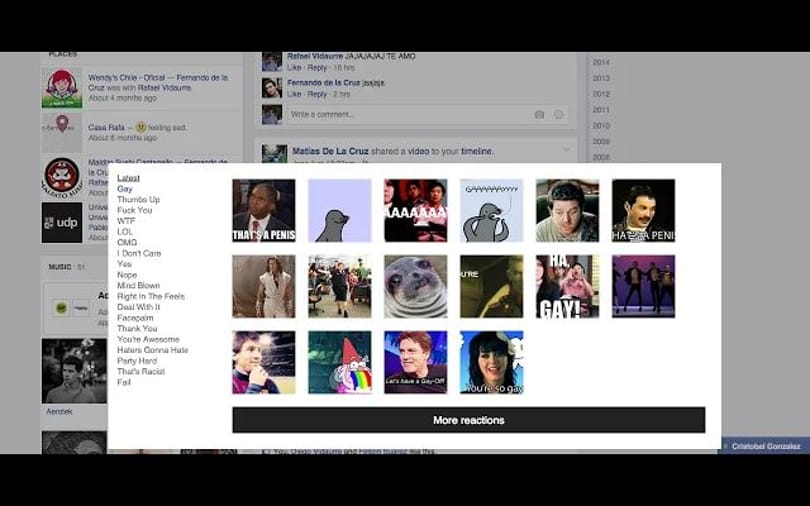Choose the awkward seal face GIF
The image size is (810, 506).
[x=415, y=287]
